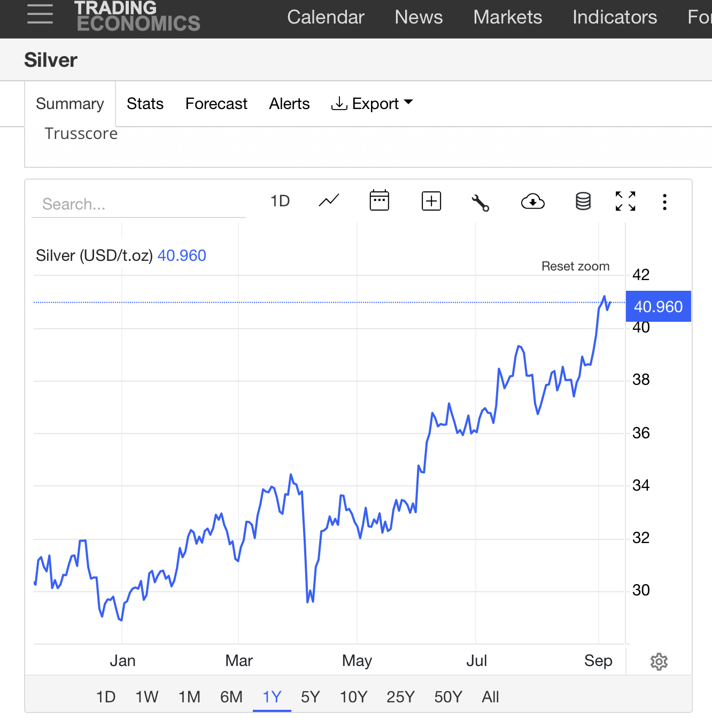Viewport: 712px width, 728px height.
Task: Open the Indicators menu
Action: pos(615,17)
